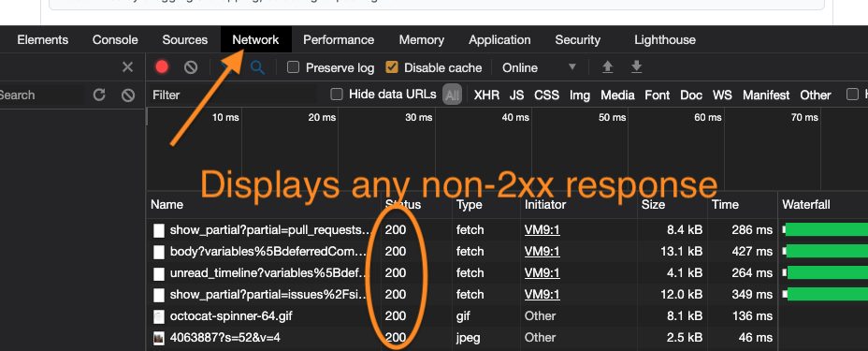Viewport: 868px width, 351px height.
Task: Filter requests by Manifest
Action: (766, 95)
